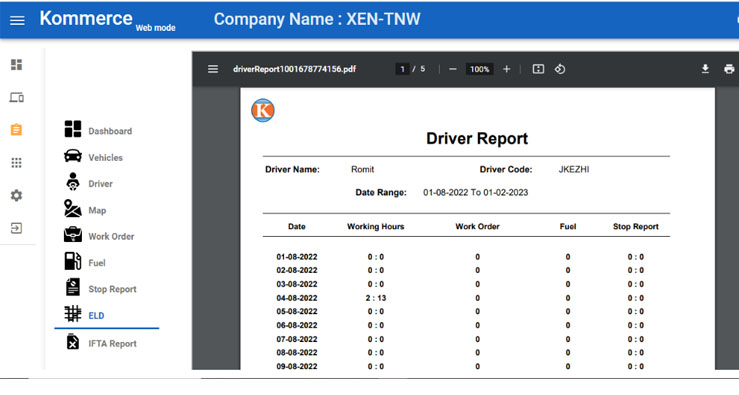Click the Stop Report column header in the report
The width and height of the screenshot is (739, 395).
click(635, 226)
